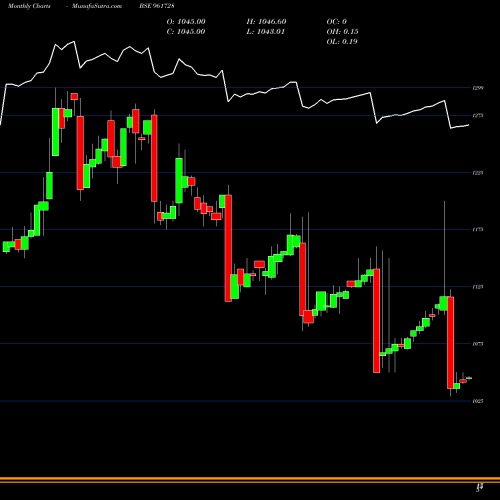Click the "BSE 961728" symbol text
500x500 pixels.
point(157,6)
